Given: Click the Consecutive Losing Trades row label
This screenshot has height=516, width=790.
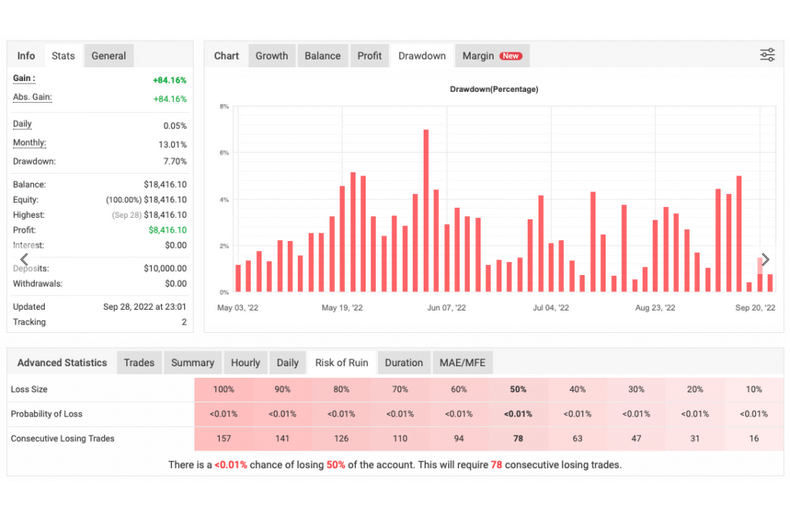Looking at the screenshot, I should pyautogui.click(x=62, y=438).
